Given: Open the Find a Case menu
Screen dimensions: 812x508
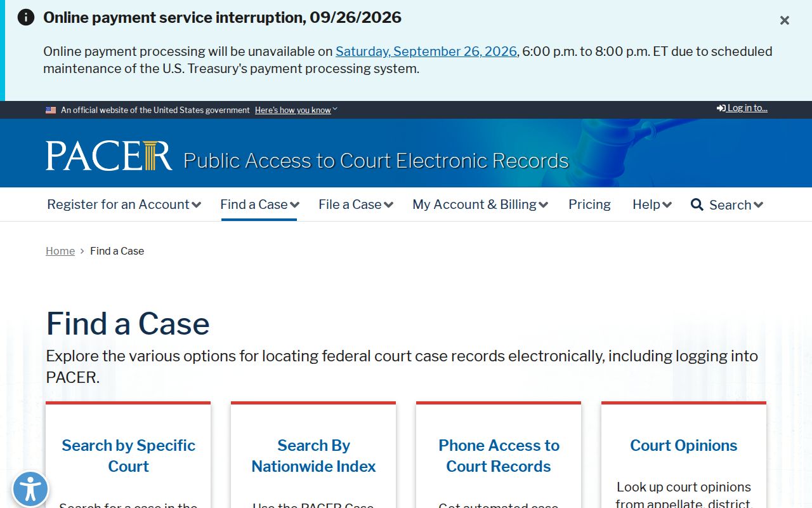Looking at the screenshot, I should click(259, 204).
